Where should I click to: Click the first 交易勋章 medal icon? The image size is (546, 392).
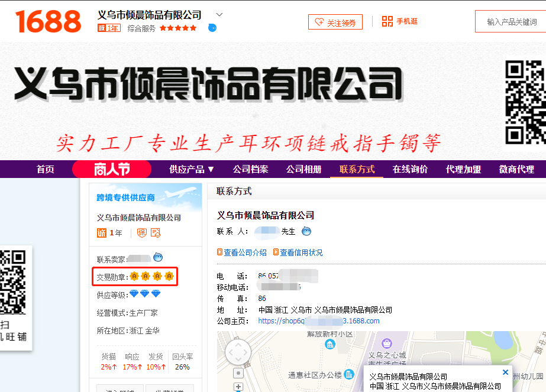coord(134,277)
